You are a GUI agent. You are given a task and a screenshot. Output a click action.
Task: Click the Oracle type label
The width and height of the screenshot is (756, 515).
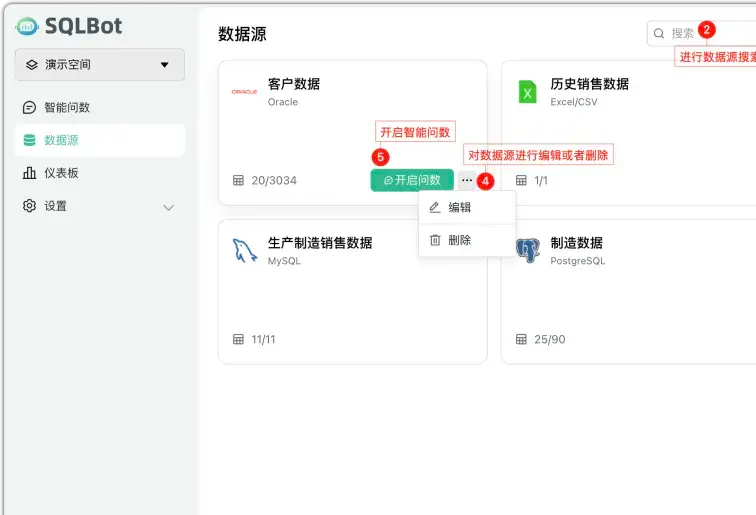pos(283,102)
